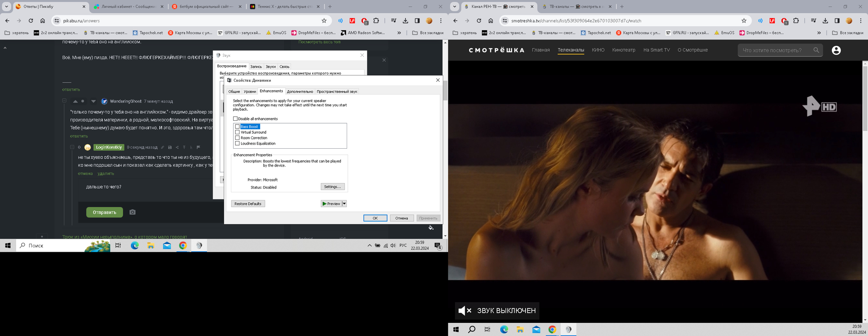868x336 pixels.
Task: Expand hidden bookmarks in Pikabu browser window
Action: (x=399, y=33)
